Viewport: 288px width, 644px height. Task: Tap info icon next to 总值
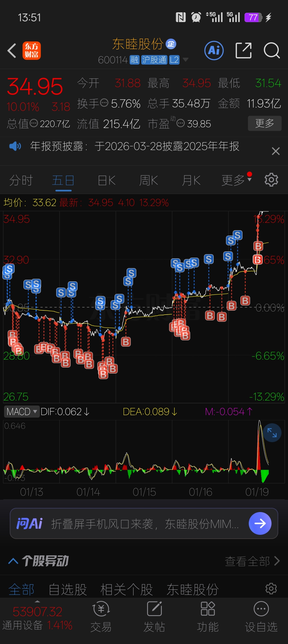coord(34,123)
